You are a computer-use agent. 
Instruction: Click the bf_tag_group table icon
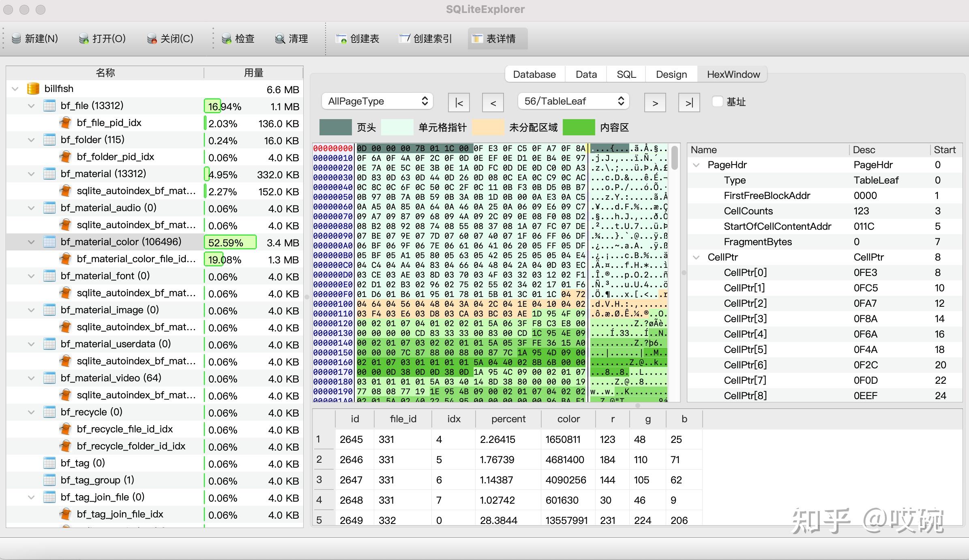click(49, 480)
